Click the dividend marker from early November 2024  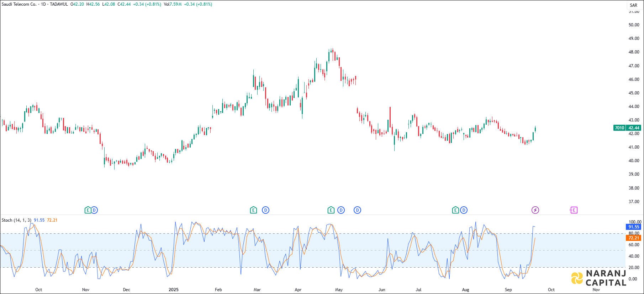(94, 210)
